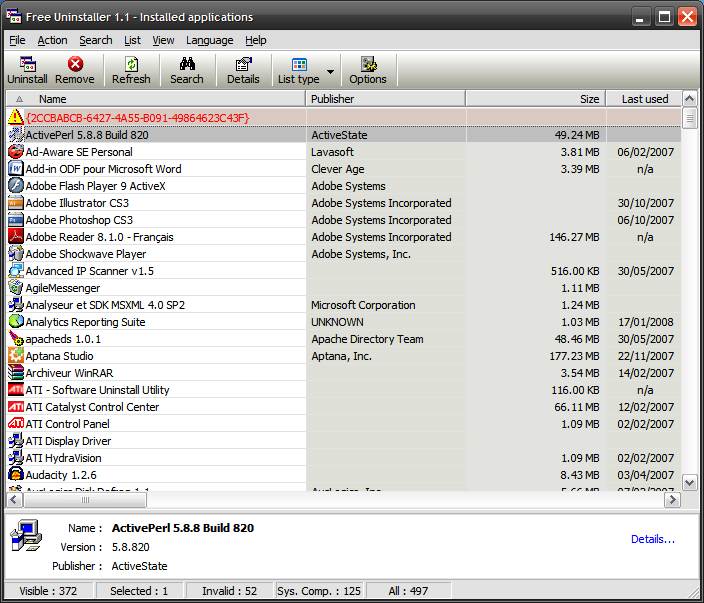Screen dimensions: 704x603
Task: Sort by the Size column header
Action: coord(536,99)
